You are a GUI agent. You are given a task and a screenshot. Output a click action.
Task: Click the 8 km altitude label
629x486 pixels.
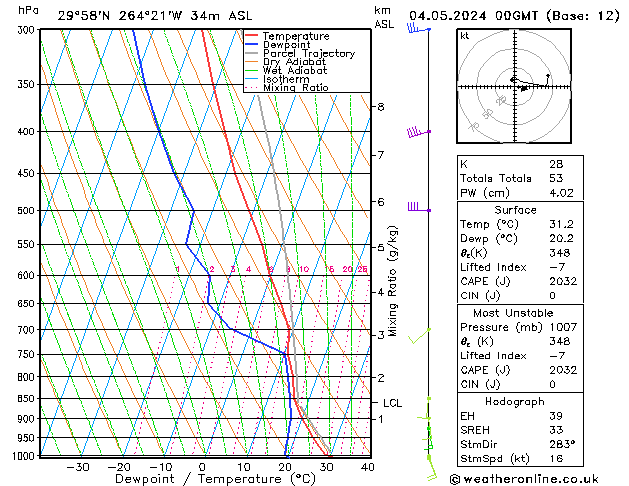(381, 107)
